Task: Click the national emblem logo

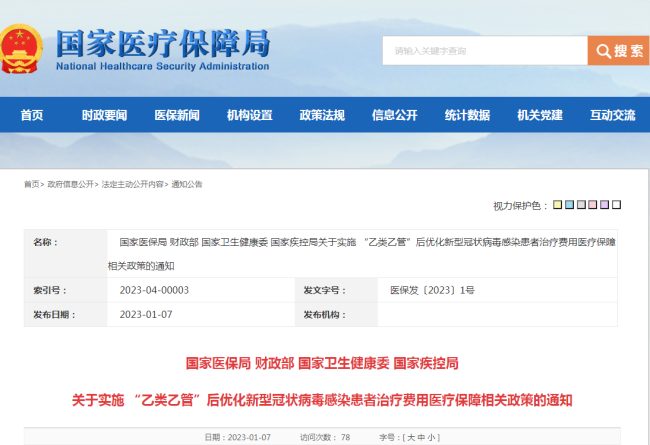Action: click(20, 49)
